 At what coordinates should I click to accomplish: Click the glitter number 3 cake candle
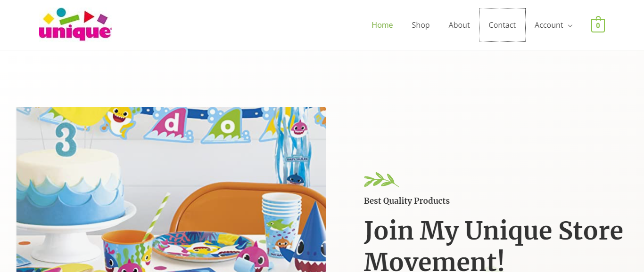tap(66, 139)
